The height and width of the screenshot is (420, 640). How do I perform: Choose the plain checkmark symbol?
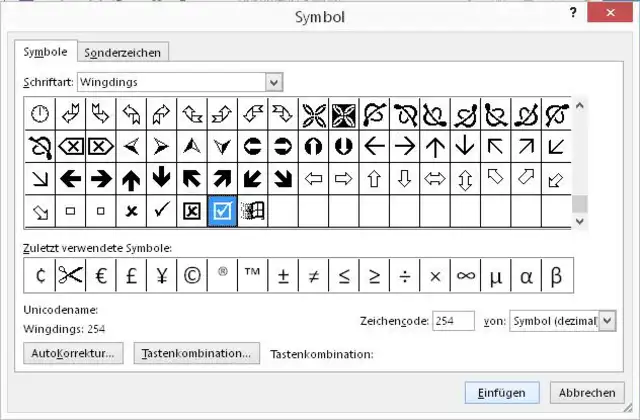pyautogui.click(x=161, y=211)
